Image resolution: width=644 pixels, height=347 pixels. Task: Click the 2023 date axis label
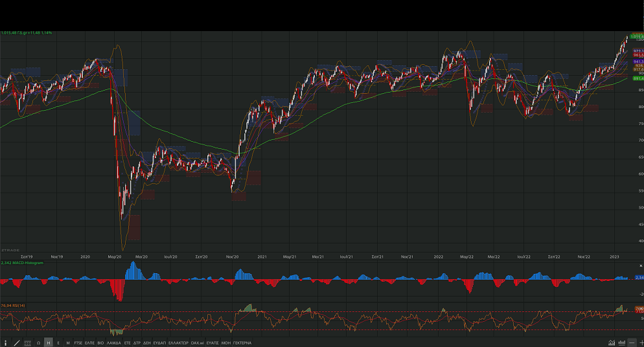614,257
